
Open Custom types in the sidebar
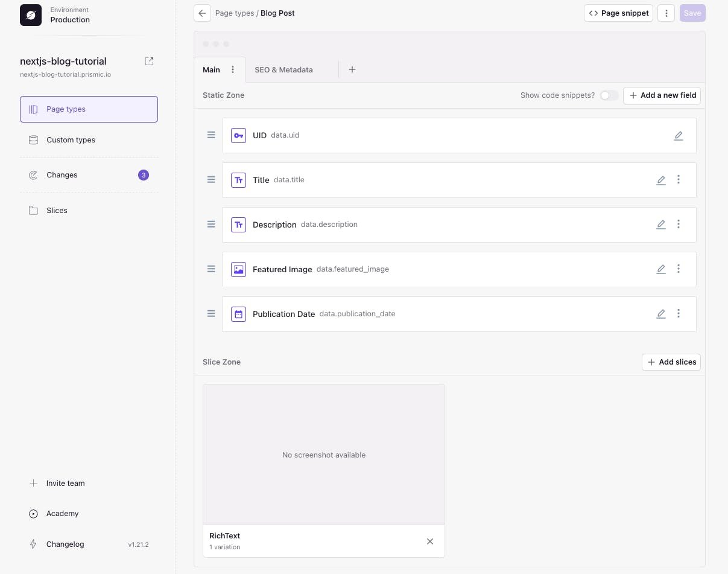(x=71, y=140)
